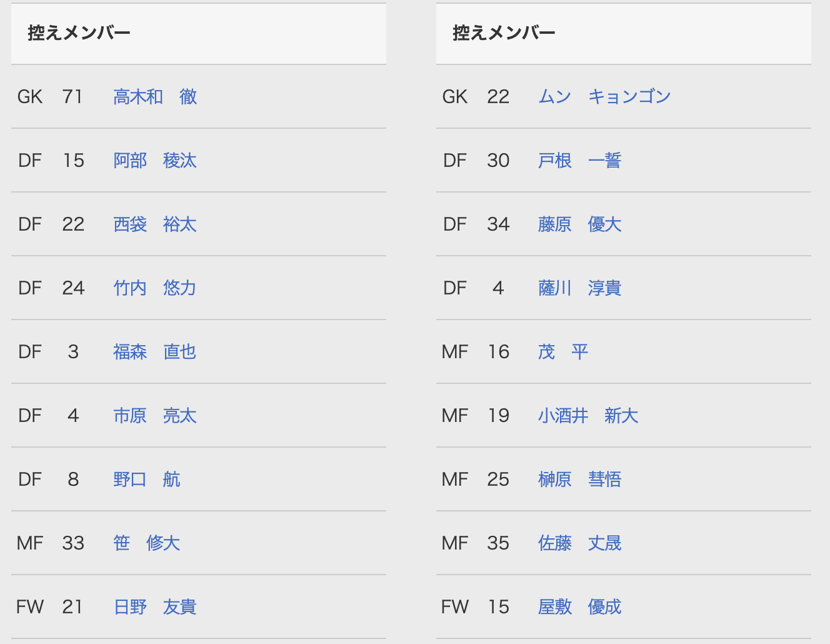Click the 西袋 裕太 player name
This screenshot has height=644, width=830.
pos(155,224)
